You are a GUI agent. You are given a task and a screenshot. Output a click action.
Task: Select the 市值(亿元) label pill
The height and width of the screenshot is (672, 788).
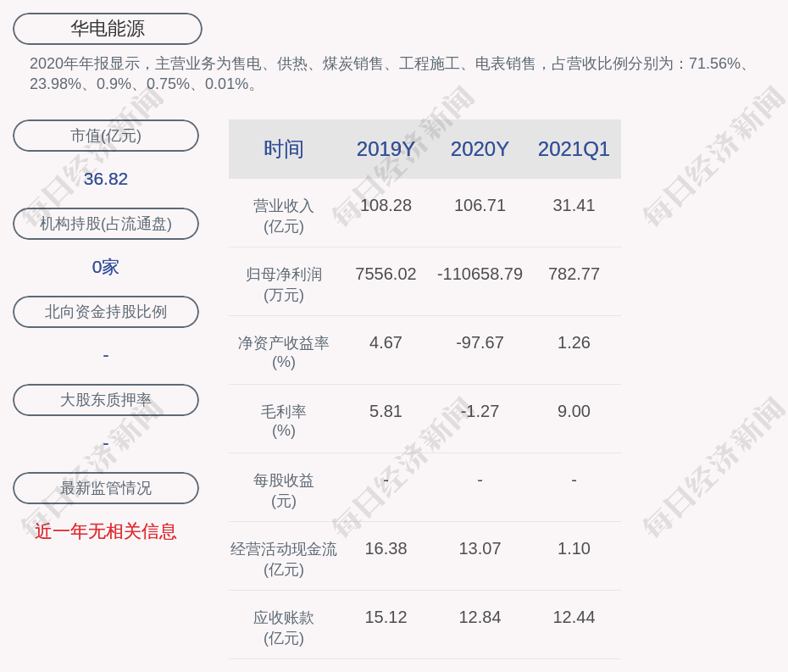106,136
